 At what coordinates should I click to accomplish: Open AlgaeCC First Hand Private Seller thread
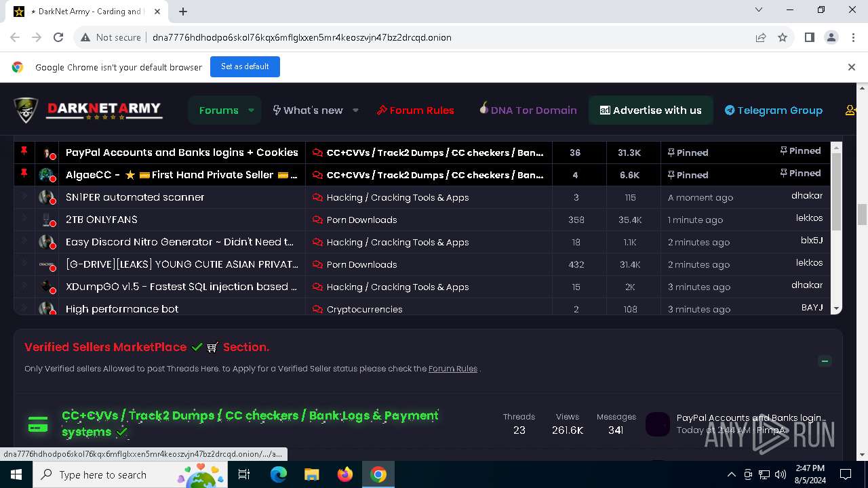pyautogui.click(x=182, y=175)
